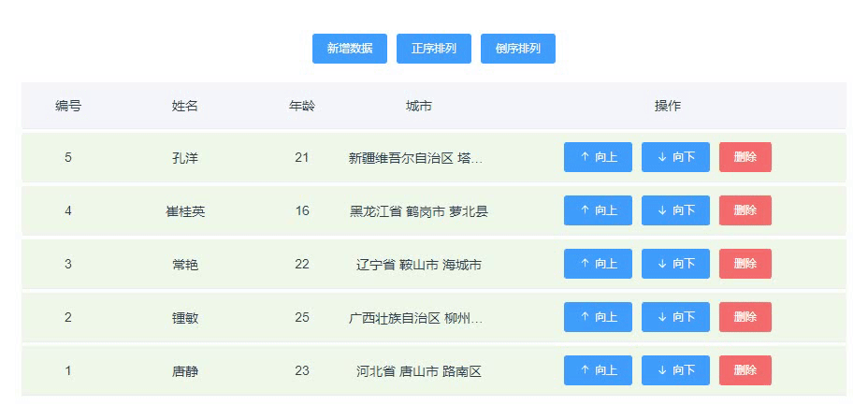Screen dimensions: 868x419
Task: Select the 年龄 column header
Action: [x=302, y=106]
